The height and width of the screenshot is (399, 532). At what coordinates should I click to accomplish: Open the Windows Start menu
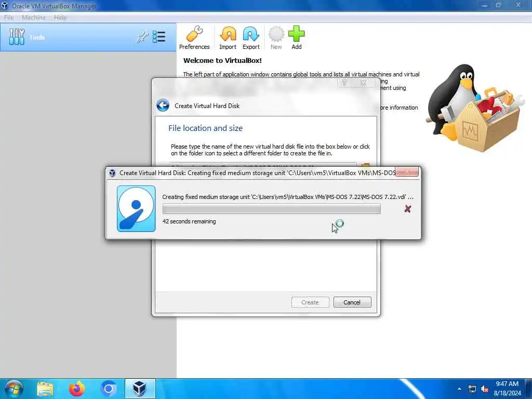tap(14, 389)
